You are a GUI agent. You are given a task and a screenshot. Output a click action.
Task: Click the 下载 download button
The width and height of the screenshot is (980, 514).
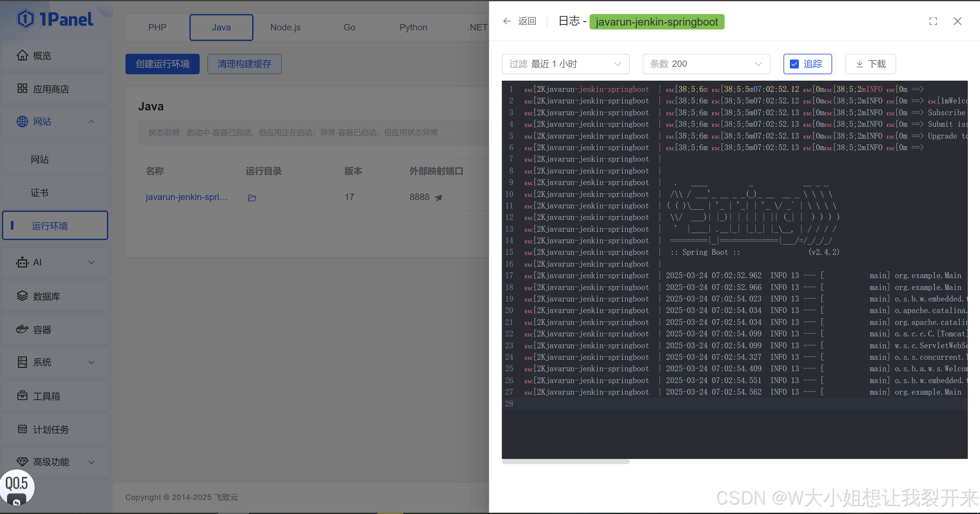(x=871, y=64)
